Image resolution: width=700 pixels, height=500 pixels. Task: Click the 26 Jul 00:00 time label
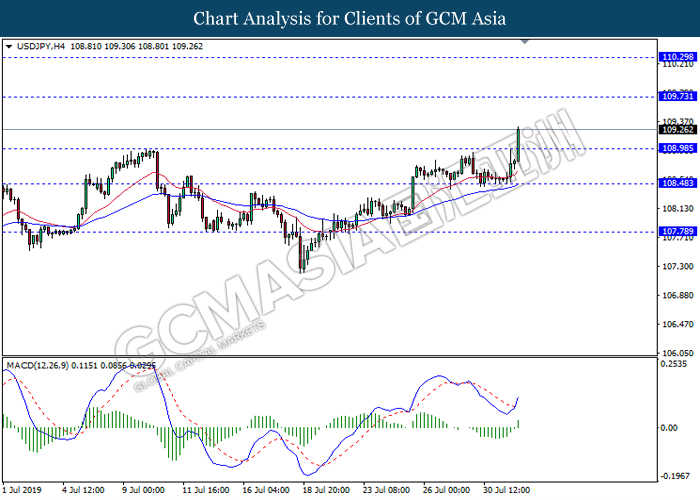coord(446,490)
